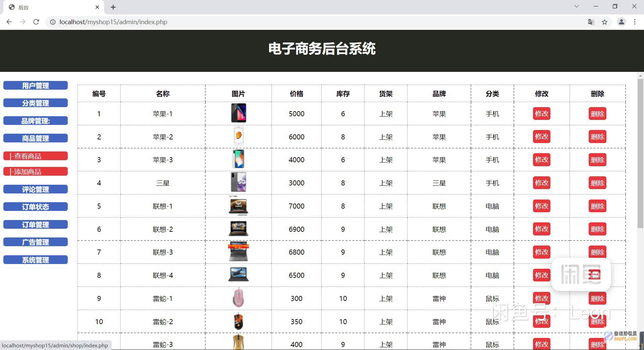Image resolution: width=644 pixels, height=350 pixels.
Task: Collapse the 商品管理 sidebar section
Action: click(x=36, y=138)
